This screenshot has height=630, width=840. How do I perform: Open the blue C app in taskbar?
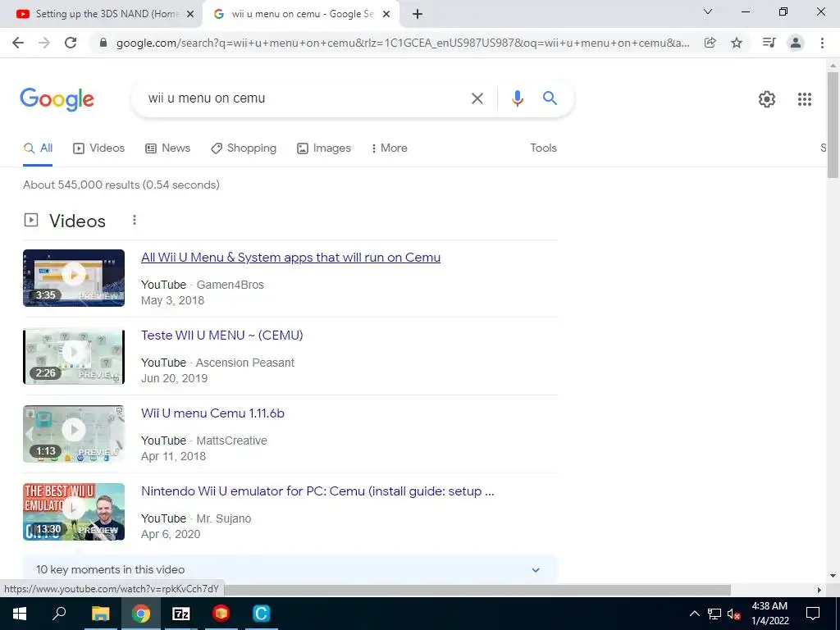click(262, 614)
